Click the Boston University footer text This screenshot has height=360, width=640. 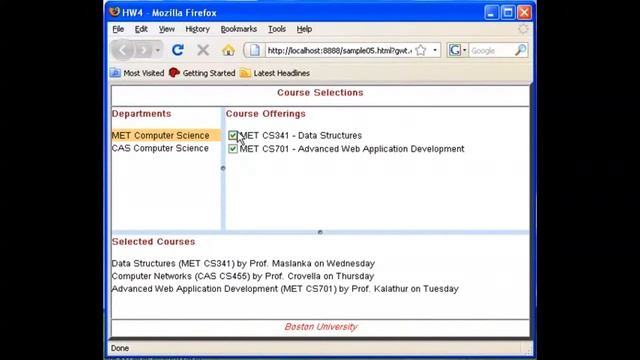pos(321,327)
